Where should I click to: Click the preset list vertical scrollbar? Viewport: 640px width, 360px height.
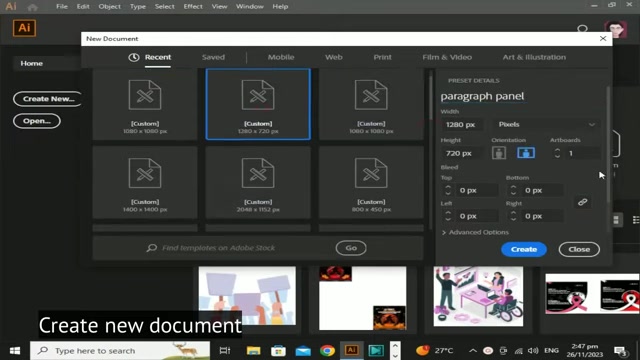click(x=430, y=97)
